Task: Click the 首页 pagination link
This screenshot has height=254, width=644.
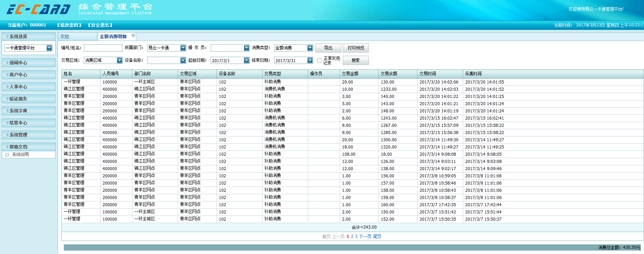Action: tap(326, 236)
